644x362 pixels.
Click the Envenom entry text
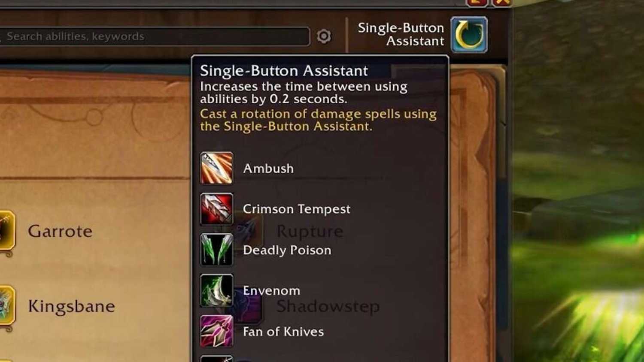[271, 290]
